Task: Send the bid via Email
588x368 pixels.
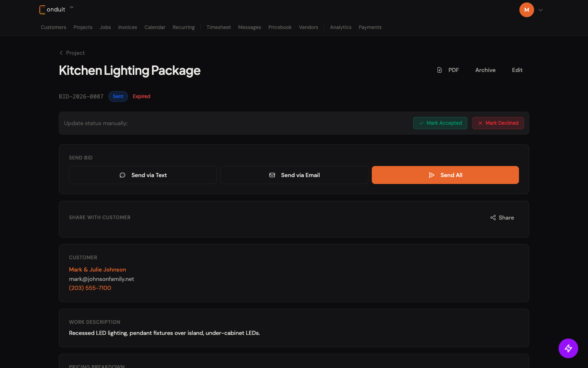Action: click(294, 175)
